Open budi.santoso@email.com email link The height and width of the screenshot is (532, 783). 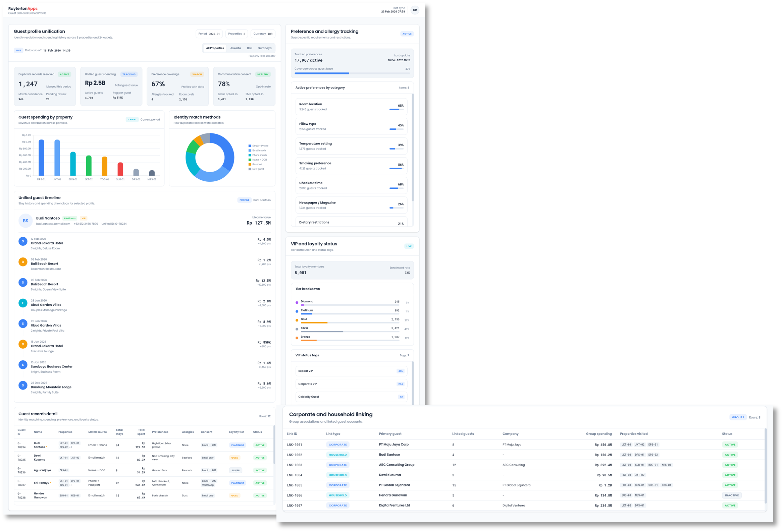pos(54,224)
